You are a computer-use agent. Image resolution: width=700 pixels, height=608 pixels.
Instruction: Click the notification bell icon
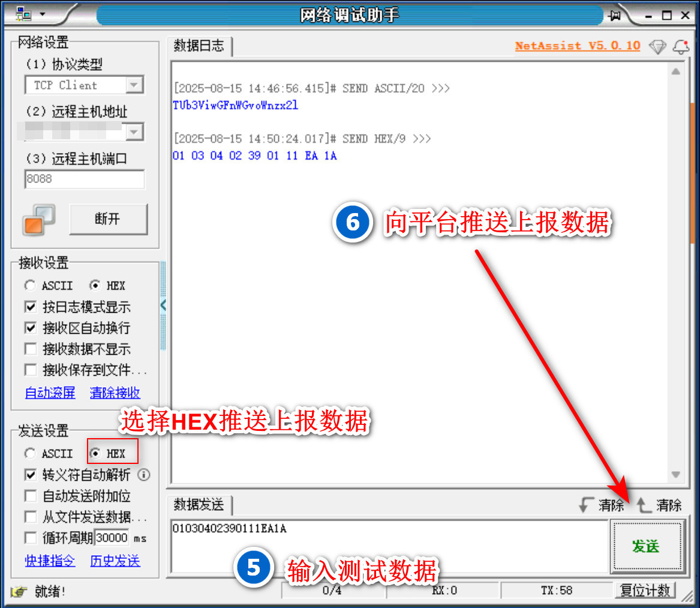(x=681, y=47)
